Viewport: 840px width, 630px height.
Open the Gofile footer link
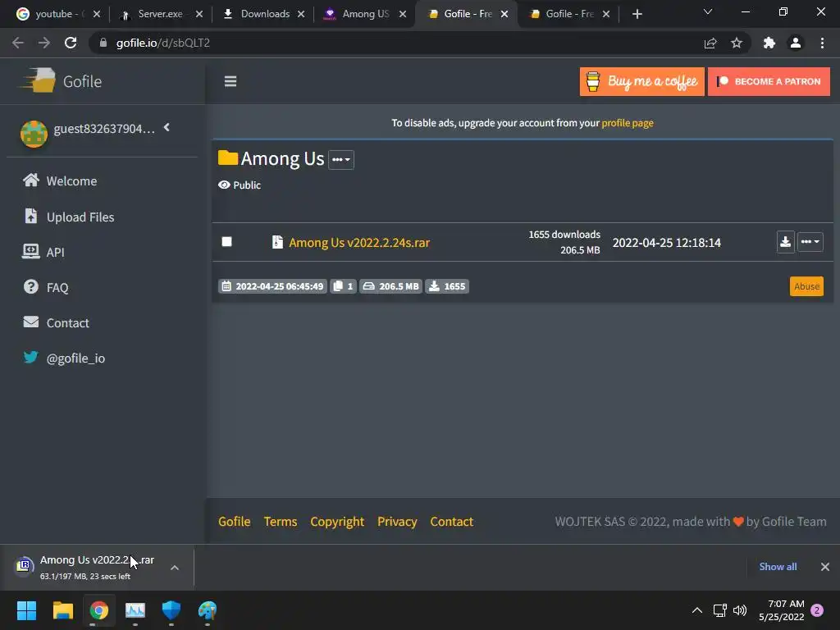234,522
